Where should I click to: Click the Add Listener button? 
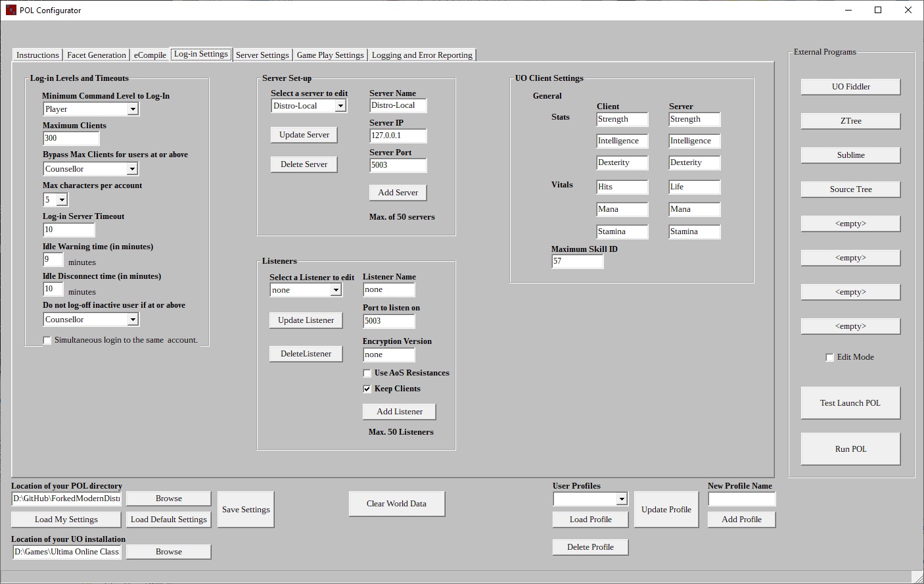[399, 412]
